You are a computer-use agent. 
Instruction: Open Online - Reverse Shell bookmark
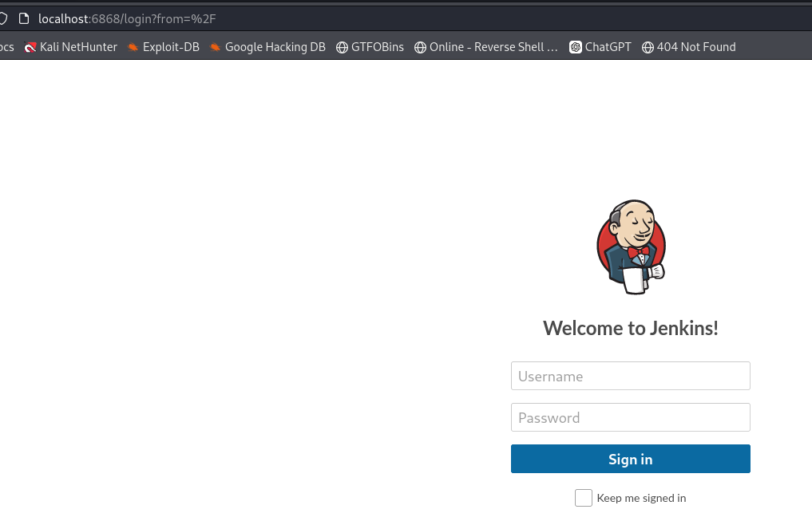tap(486, 47)
